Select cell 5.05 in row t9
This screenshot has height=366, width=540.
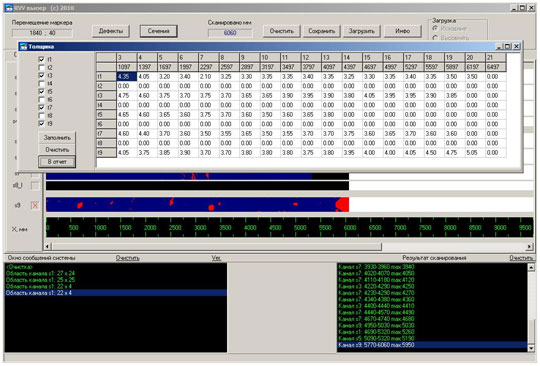[475, 153]
